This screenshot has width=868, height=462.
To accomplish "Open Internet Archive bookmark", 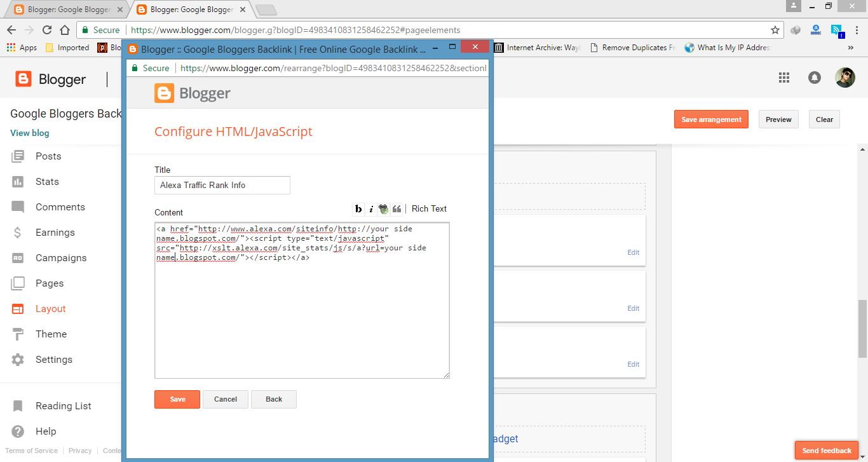I will pyautogui.click(x=537, y=48).
